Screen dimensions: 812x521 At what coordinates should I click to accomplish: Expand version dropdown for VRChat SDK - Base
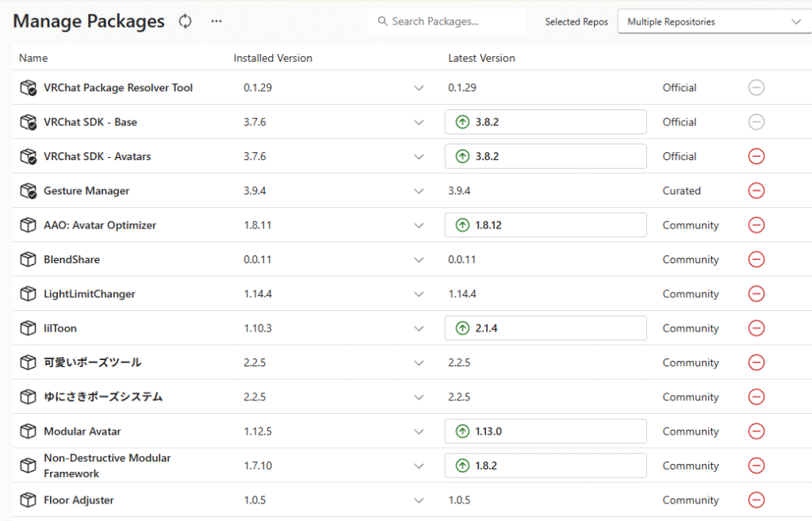[419, 123]
